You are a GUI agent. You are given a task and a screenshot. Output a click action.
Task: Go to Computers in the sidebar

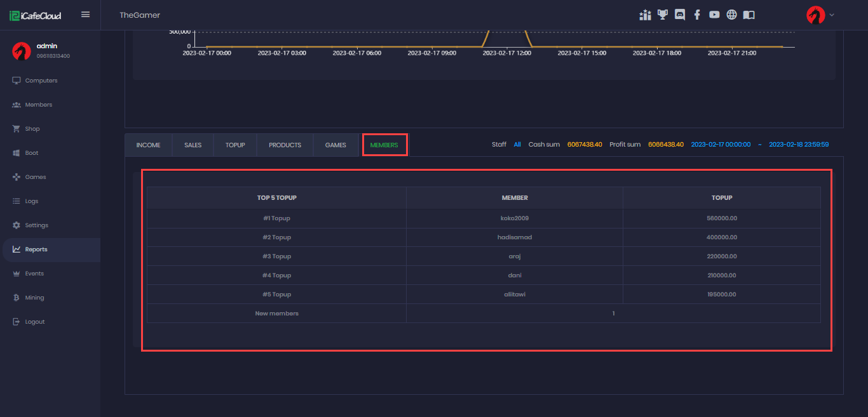(41, 81)
